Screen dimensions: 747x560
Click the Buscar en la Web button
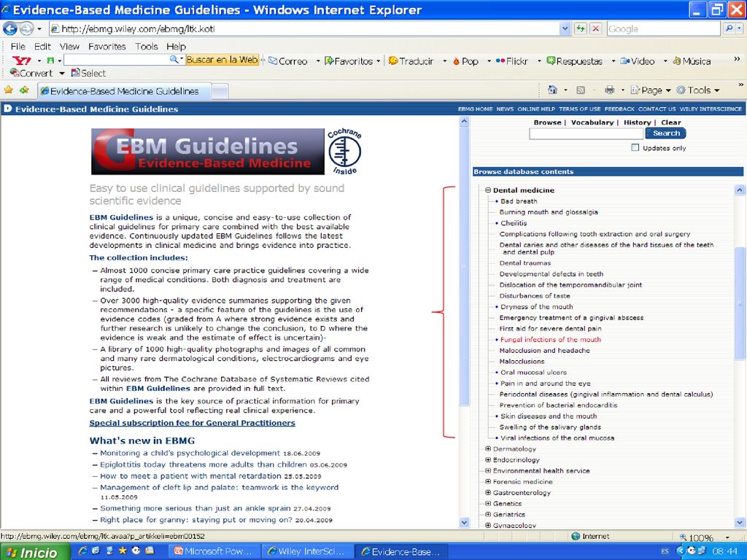[222, 60]
